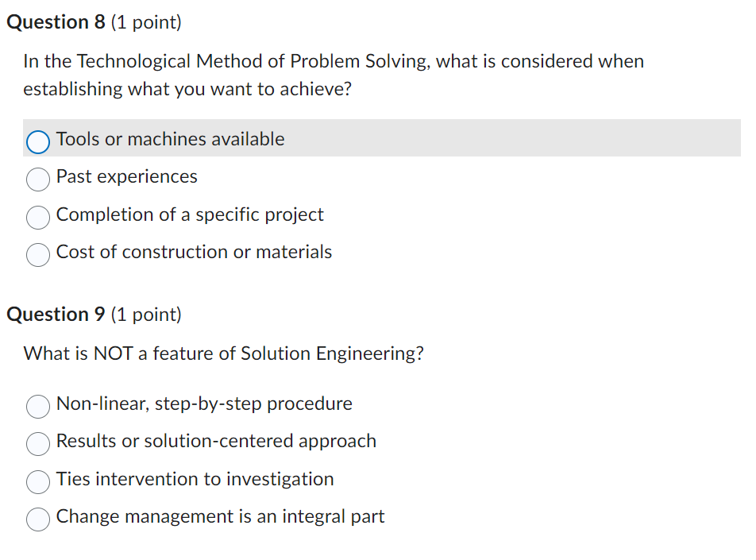Choose the 'Past experiences' radio button
This screenshot has width=756, height=560.
tap(38, 180)
